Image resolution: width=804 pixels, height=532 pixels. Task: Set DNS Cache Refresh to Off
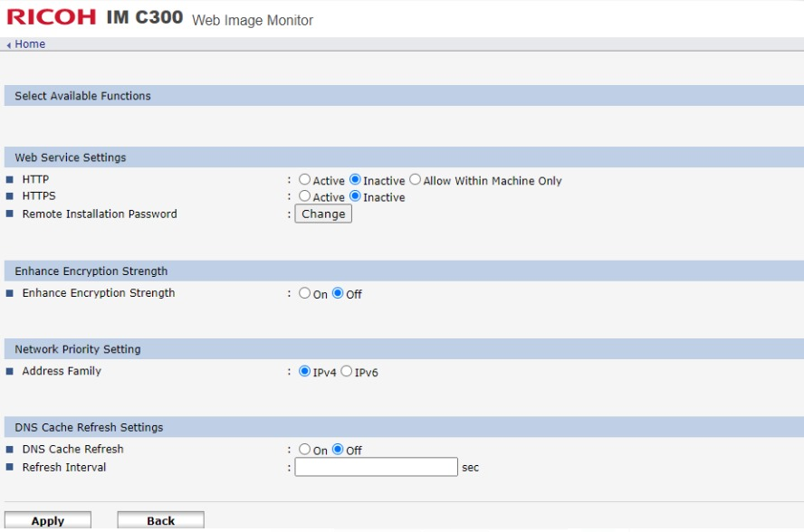tap(338, 449)
